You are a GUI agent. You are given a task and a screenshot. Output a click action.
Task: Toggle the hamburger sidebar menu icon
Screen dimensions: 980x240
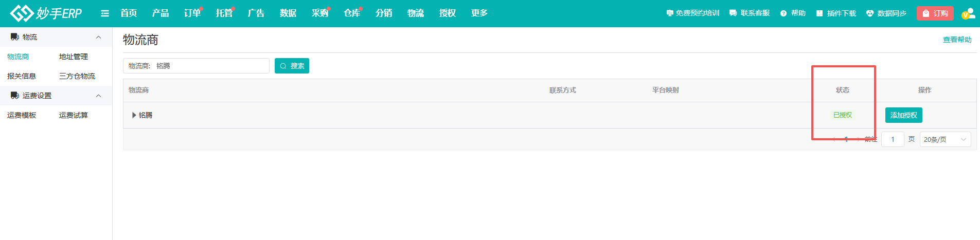[x=105, y=13]
